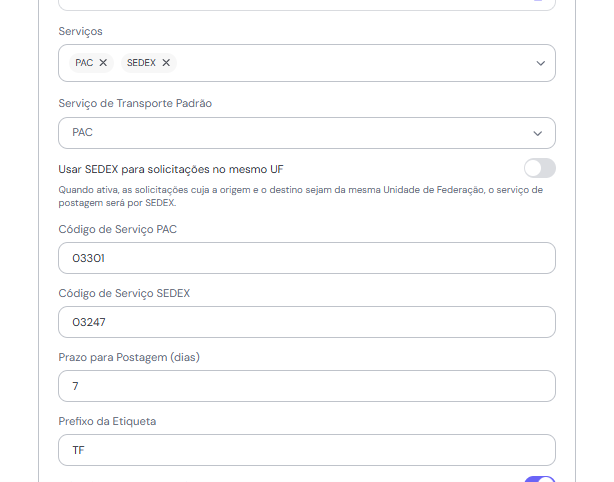Click the Prefixo da Etiqueta input
This screenshot has height=482, width=614.
tap(306, 450)
